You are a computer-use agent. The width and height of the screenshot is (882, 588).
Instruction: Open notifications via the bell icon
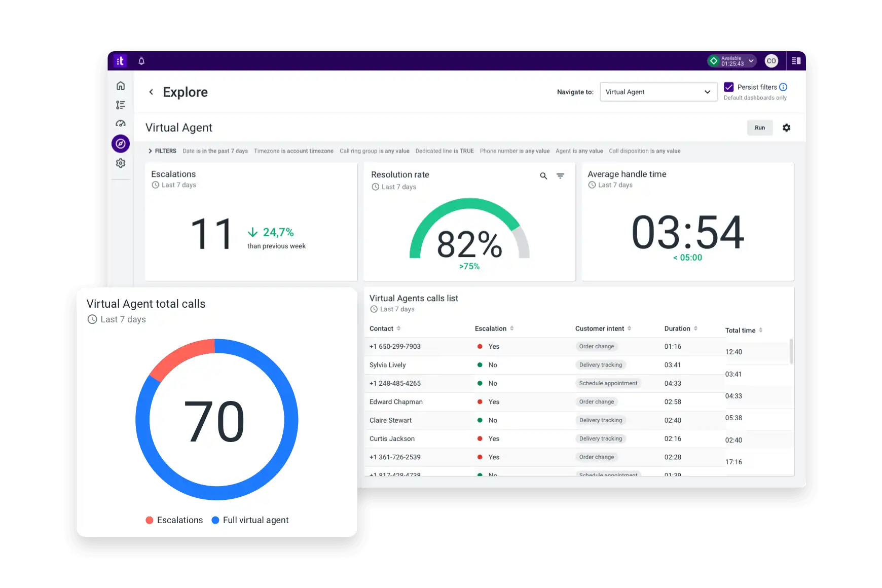pos(141,60)
